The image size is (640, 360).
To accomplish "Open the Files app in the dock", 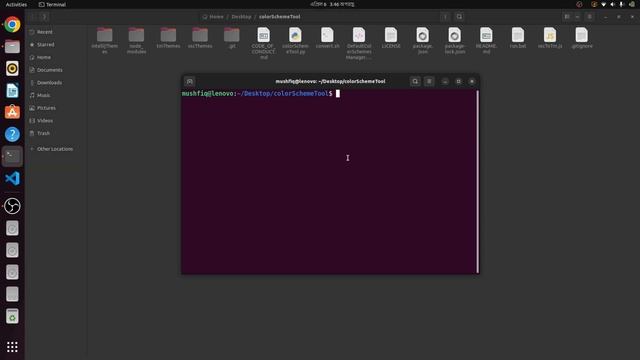I will [12, 47].
